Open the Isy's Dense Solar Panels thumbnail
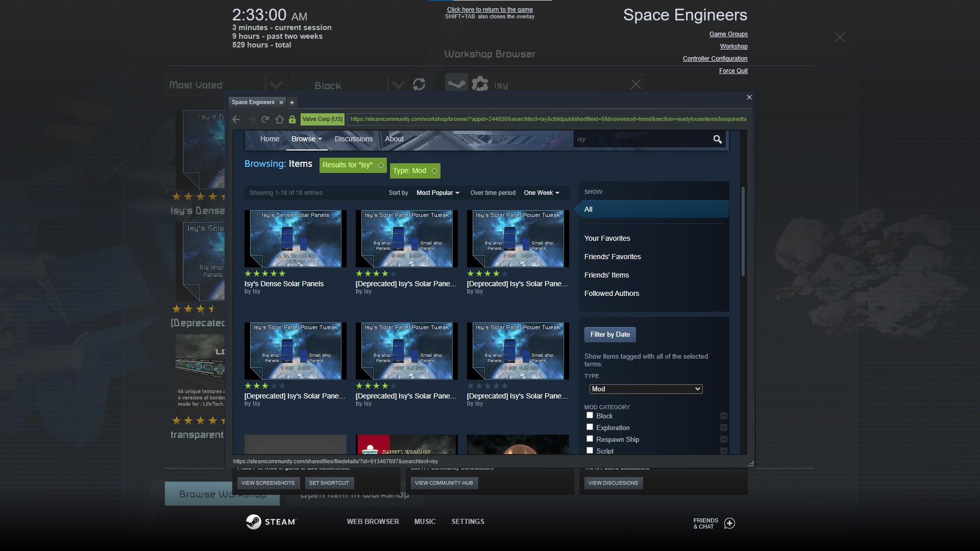Screen dimensions: 980x551 click(x=296, y=239)
